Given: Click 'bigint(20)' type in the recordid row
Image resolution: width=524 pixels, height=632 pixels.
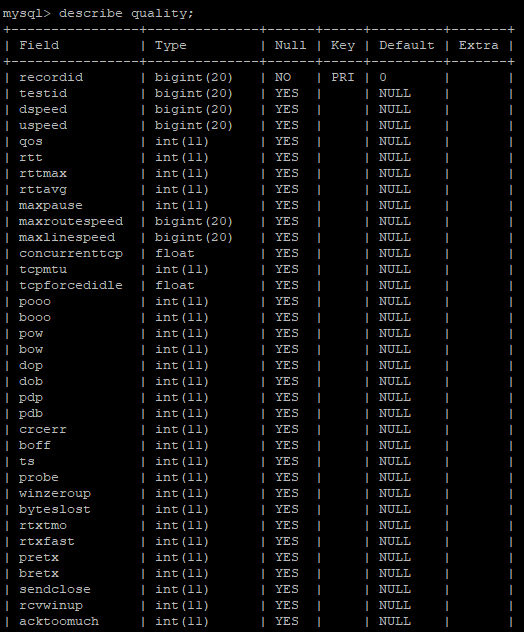Looking at the screenshot, I should [194, 77].
